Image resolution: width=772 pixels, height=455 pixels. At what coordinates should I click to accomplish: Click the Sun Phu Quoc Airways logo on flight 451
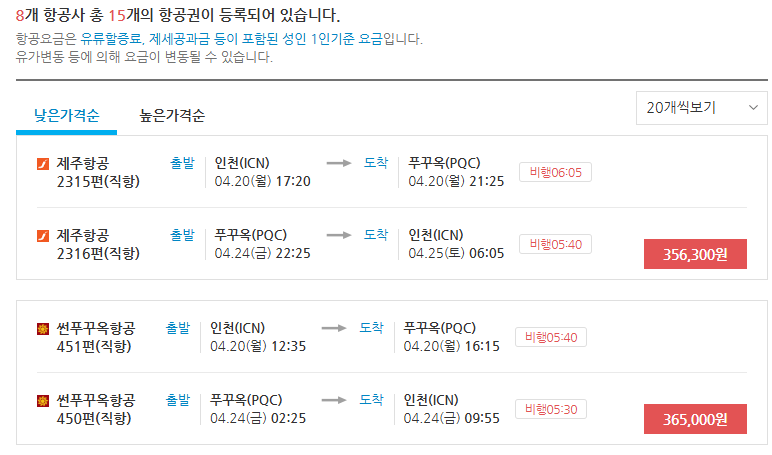43,329
